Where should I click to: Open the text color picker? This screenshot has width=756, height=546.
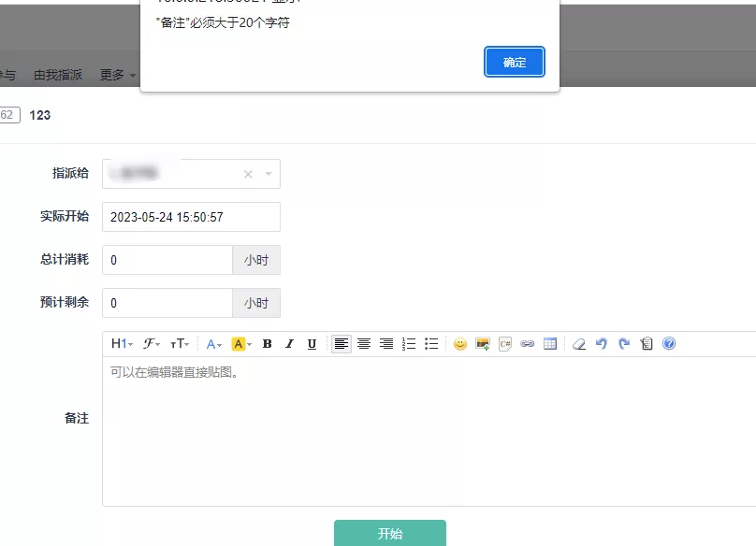click(213, 344)
